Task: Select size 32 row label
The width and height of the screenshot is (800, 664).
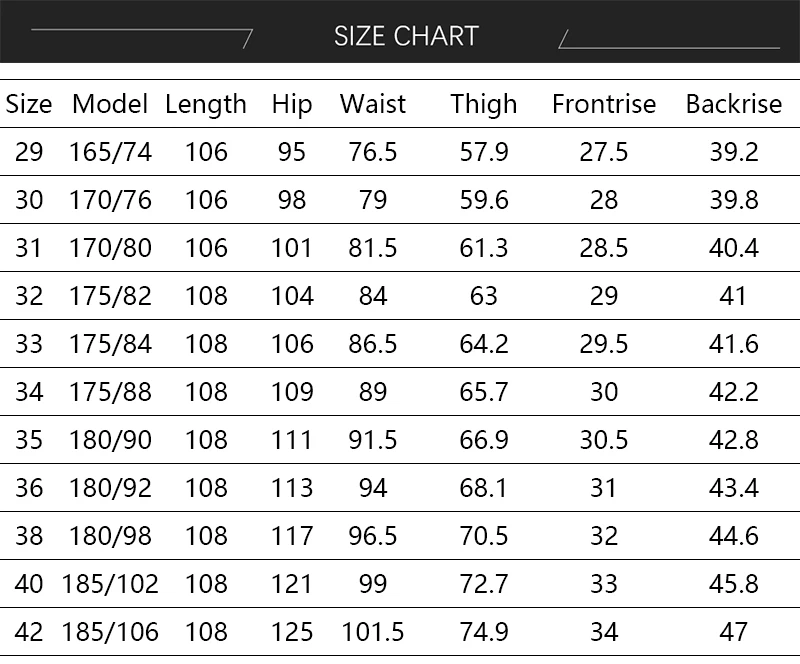Action: click(29, 296)
